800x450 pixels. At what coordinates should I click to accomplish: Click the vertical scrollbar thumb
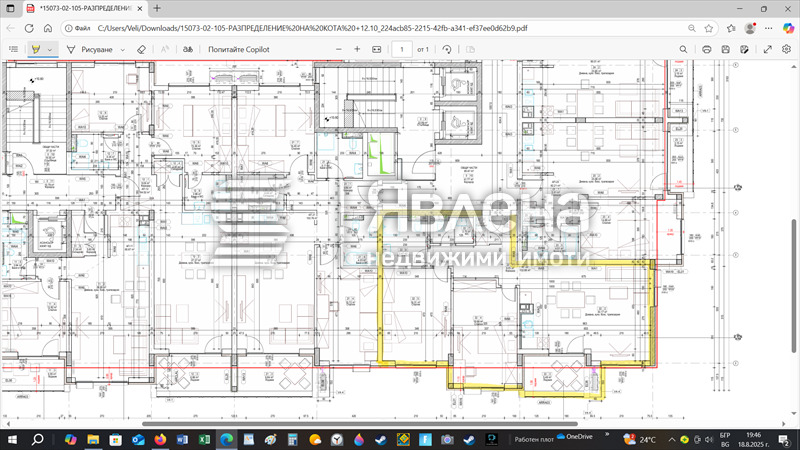(x=793, y=286)
